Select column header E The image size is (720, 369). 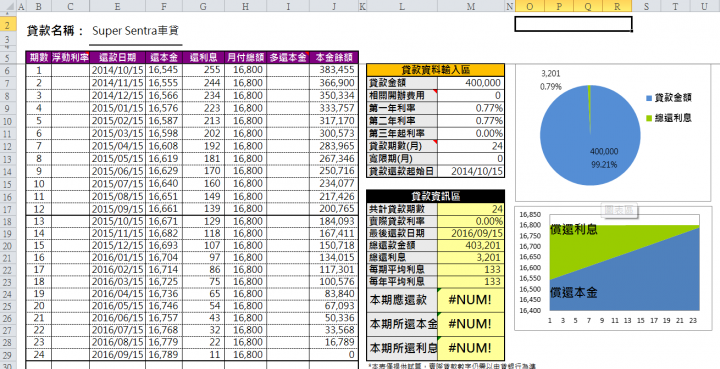(118, 6)
